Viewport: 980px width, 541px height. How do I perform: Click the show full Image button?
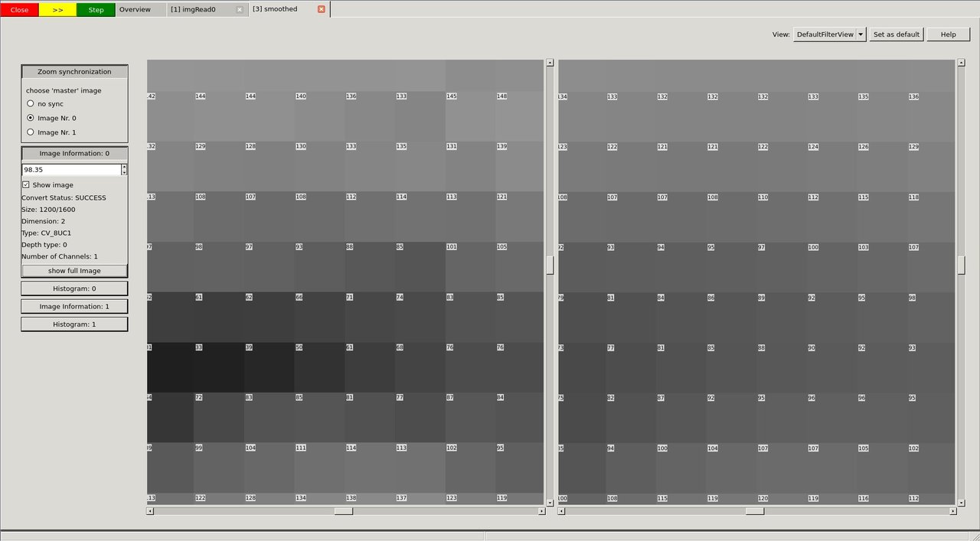(74, 271)
